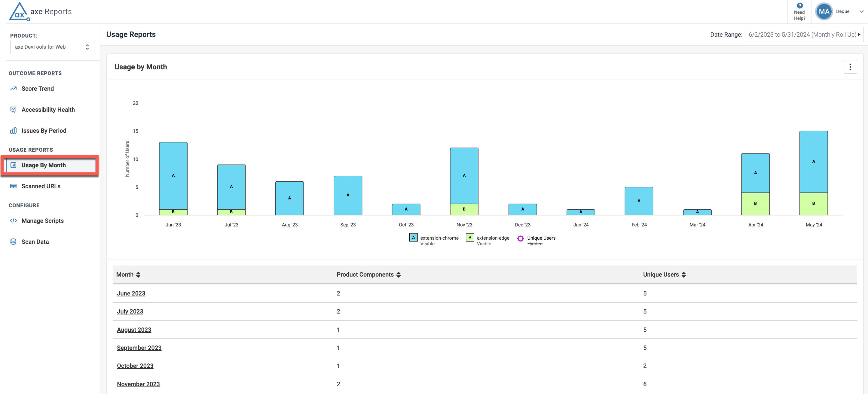Click the Manage Scripts code icon
This screenshot has height=394, width=868.
coord(14,220)
